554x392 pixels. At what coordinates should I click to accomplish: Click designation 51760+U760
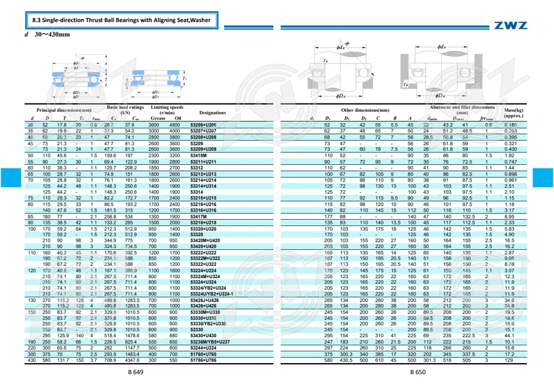203,354
